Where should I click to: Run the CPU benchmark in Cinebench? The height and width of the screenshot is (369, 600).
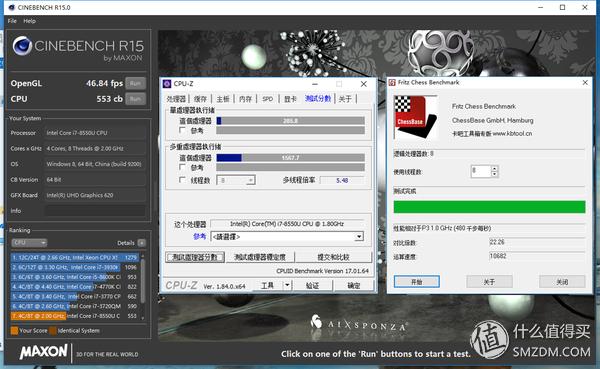click(135, 99)
